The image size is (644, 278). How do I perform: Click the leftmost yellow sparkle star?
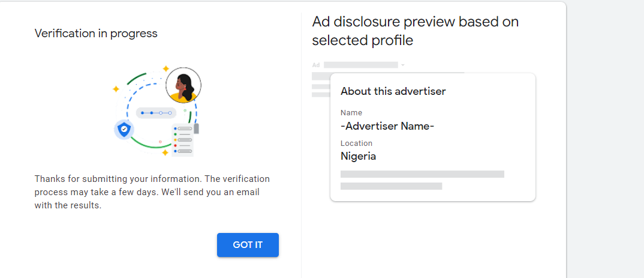(x=116, y=89)
